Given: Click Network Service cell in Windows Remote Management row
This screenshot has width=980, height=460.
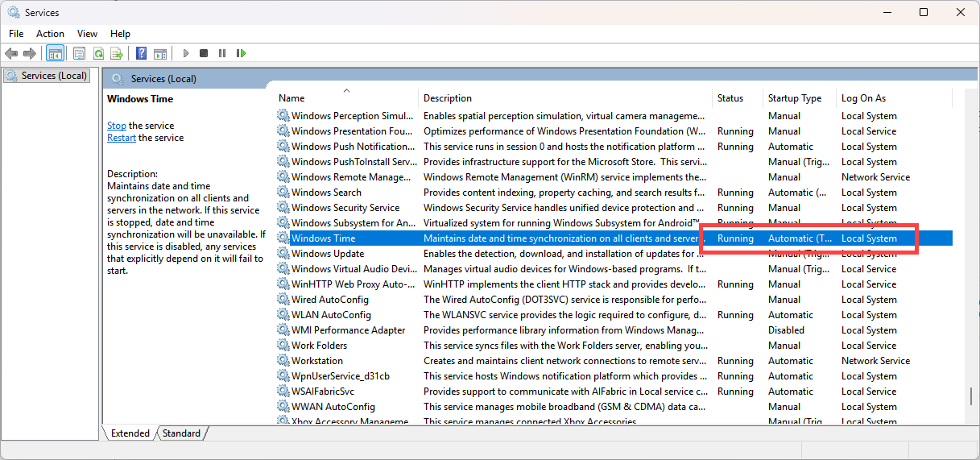Looking at the screenshot, I should [875, 177].
